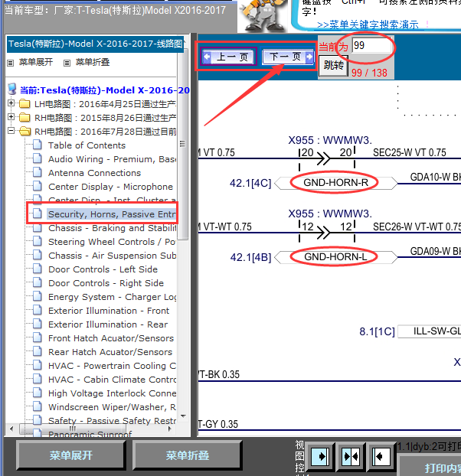This screenshot has width=461, height=476.
Task: Click the ILL-SW-GL reference label
Action: (x=430, y=331)
